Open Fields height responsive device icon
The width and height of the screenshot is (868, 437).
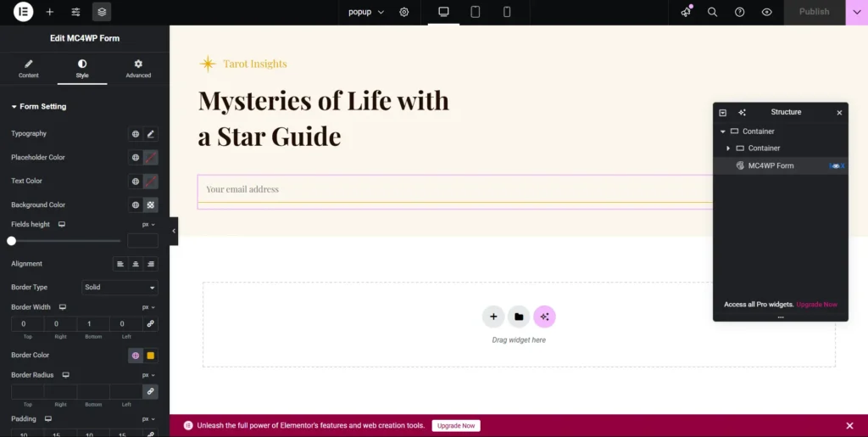click(62, 224)
